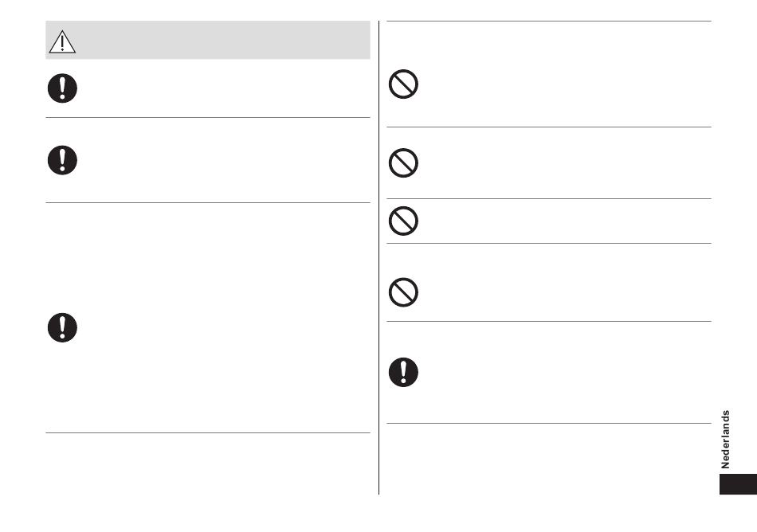This screenshot has height=532, width=757.
Task: Select the third prohibition circle icon from top
Action: 404,221
